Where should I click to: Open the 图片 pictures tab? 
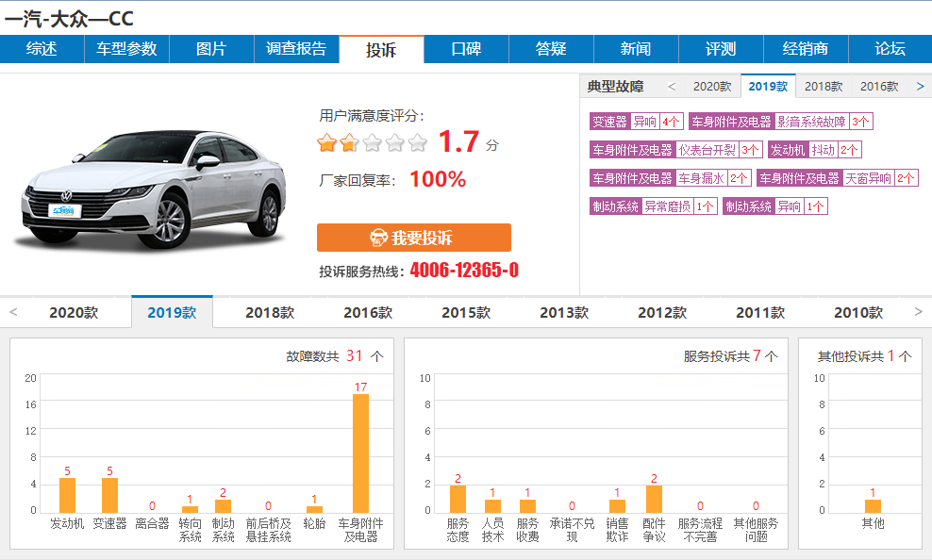click(x=211, y=49)
